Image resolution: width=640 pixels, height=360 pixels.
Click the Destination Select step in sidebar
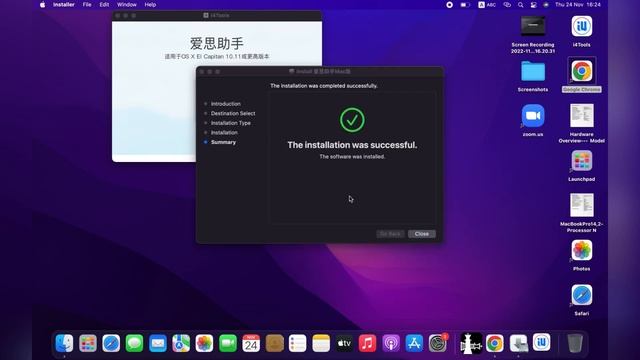pyautogui.click(x=233, y=113)
